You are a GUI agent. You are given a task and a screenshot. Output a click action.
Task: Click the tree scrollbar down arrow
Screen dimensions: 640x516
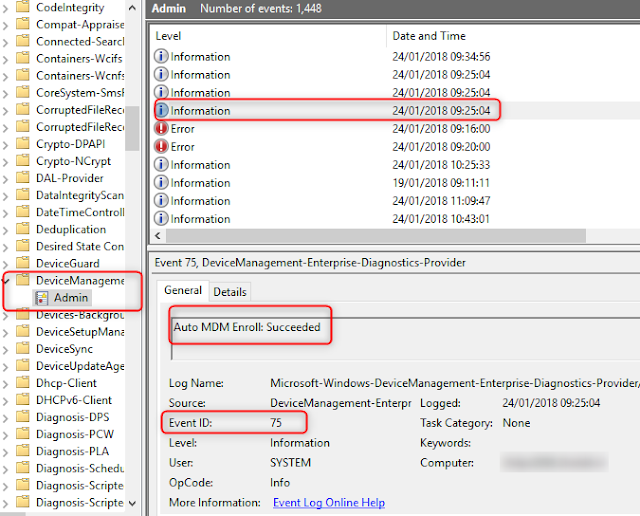click(132, 503)
